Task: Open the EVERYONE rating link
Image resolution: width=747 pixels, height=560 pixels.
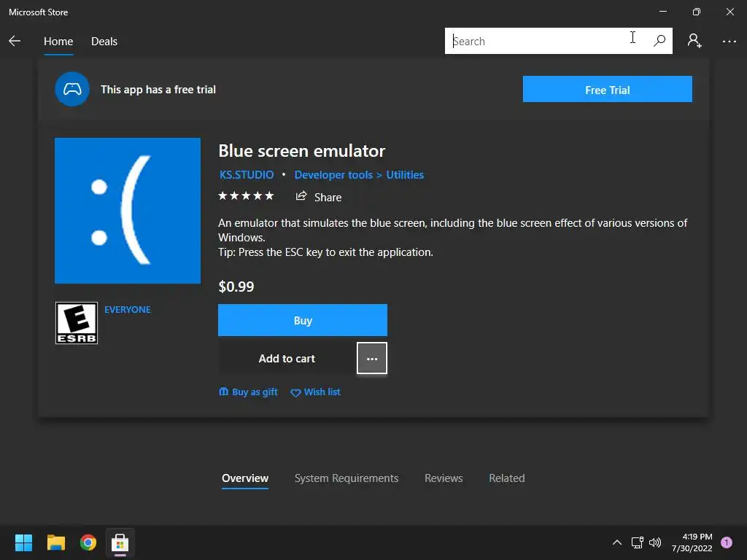Action: (x=127, y=309)
